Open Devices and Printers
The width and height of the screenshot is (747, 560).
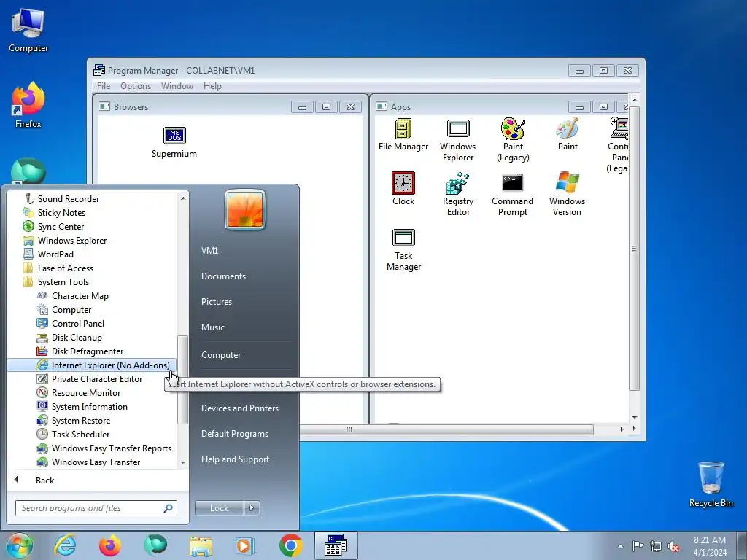[x=239, y=408]
